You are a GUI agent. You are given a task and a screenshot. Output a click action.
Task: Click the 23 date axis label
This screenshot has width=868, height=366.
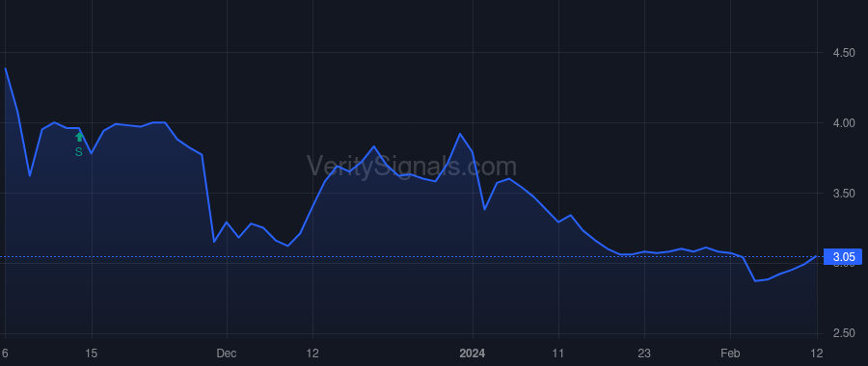tap(644, 353)
